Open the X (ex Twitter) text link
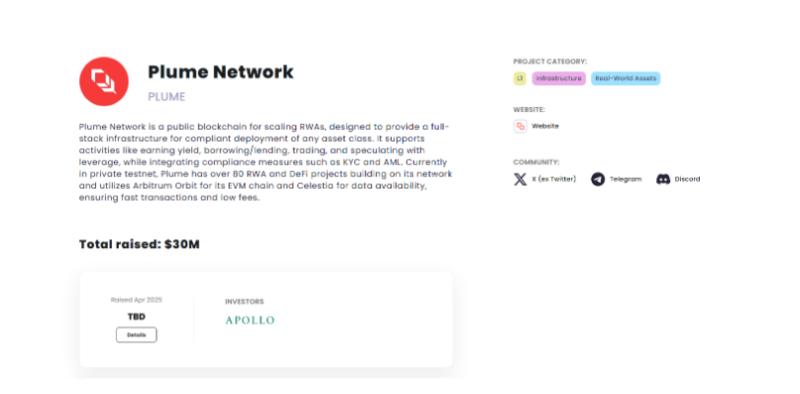The image size is (800, 394). 554,179
